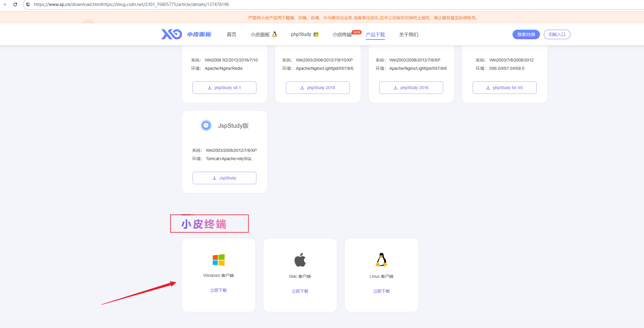Click the page reload icon
Image resolution: width=644 pixels, height=328 pixels.
(15, 4)
